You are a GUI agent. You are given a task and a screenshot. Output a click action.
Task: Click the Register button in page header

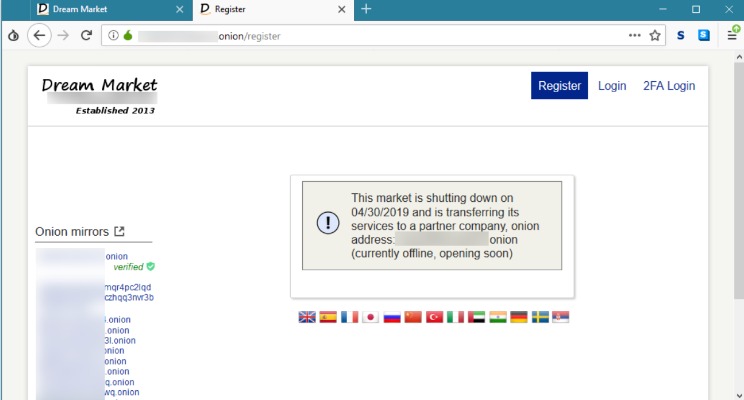click(x=559, y=86)
